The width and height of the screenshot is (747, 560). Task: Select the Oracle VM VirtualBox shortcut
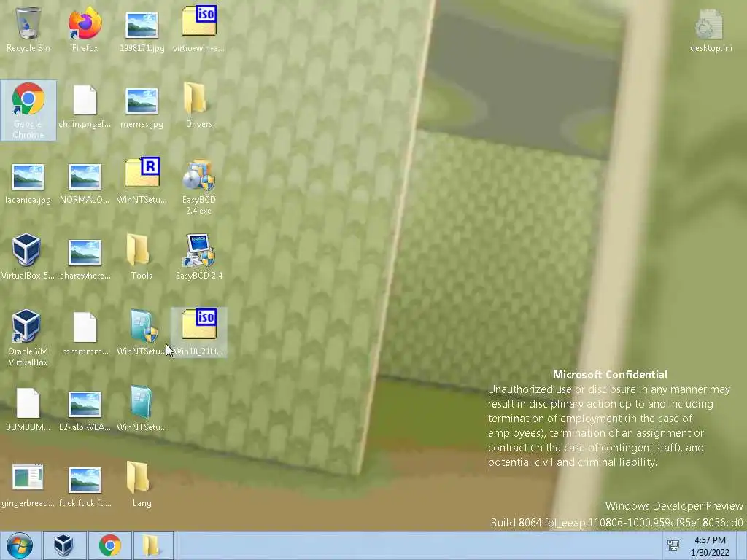(27, 338)
